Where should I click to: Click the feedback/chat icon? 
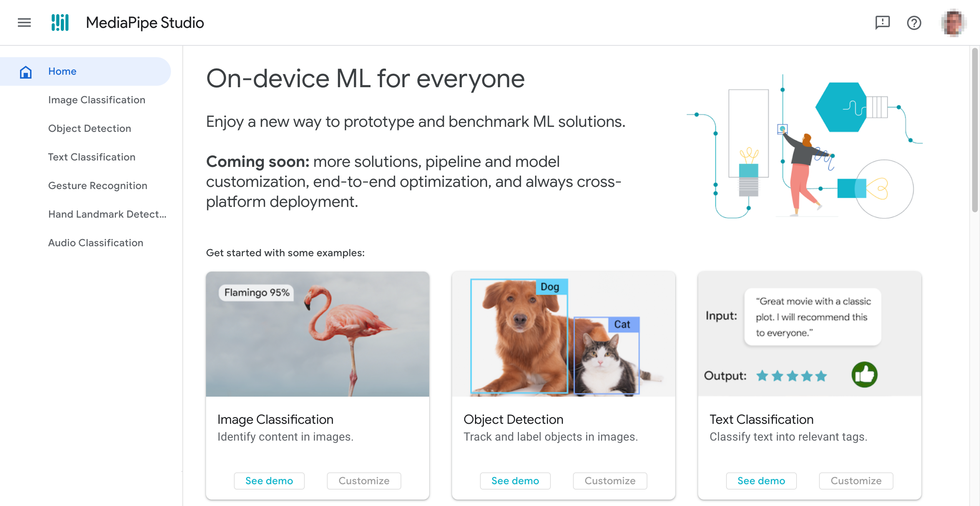coord(881,23)
